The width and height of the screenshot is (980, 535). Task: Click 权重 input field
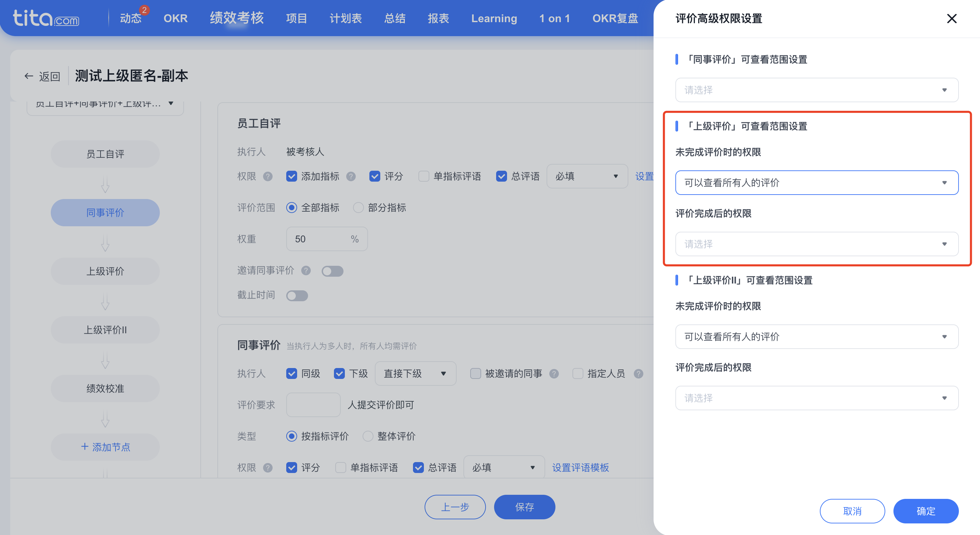coord(327,239)
